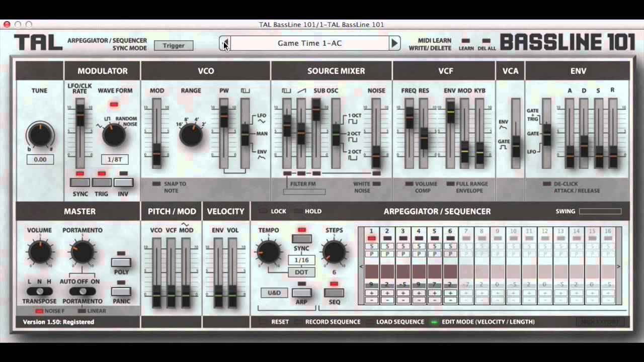644x362 pixels.
Task: Toggle the MIDI LEARN button
Action: coord(466,41)
